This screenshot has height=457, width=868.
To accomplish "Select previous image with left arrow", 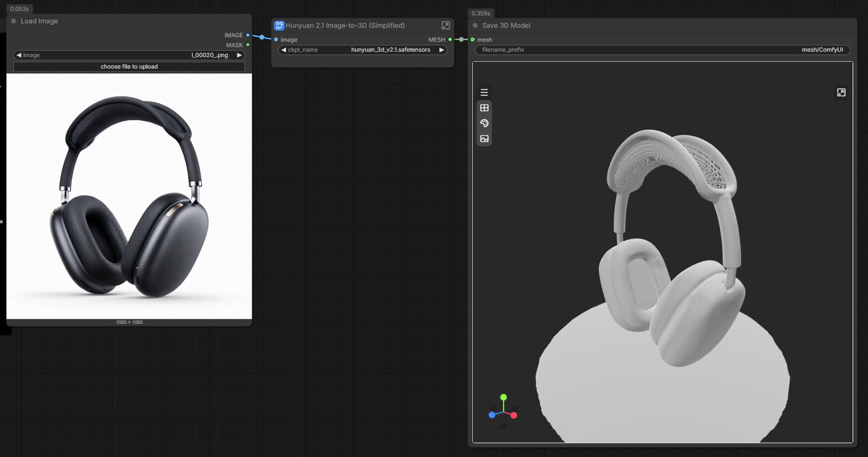I will (x=19, y=55).
